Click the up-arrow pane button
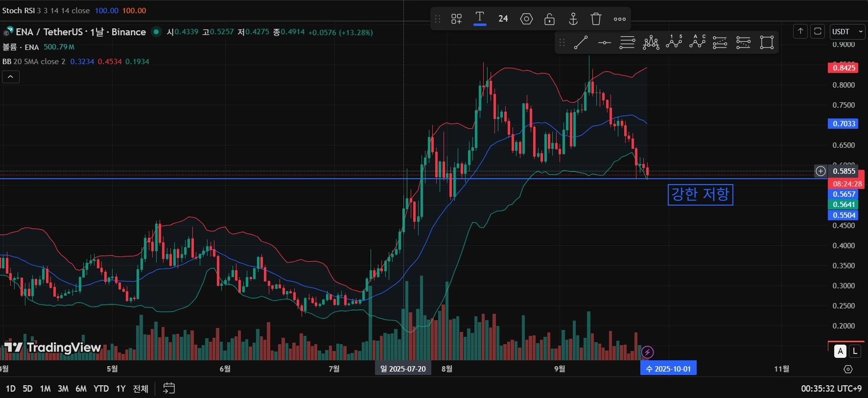The height and width of the screenshot is (398, 868). click(800, 31)
